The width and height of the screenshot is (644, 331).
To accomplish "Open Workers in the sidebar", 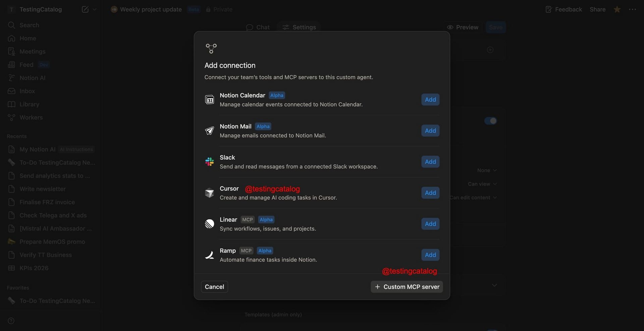I will pyautogui.click(x=50, y=118).
